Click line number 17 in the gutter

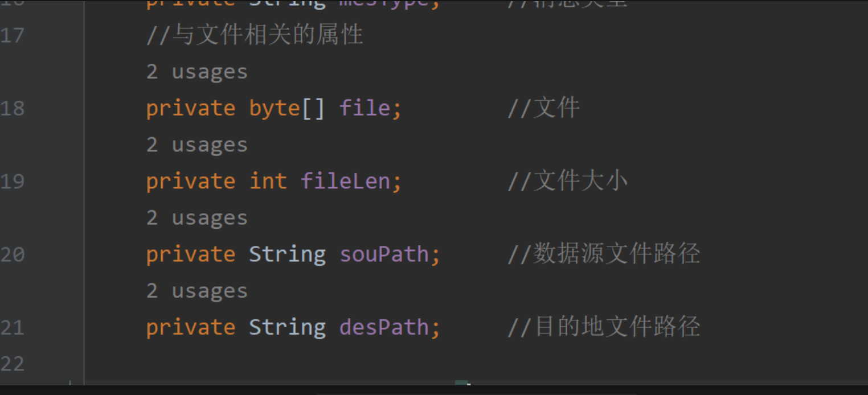click(12, 35)
